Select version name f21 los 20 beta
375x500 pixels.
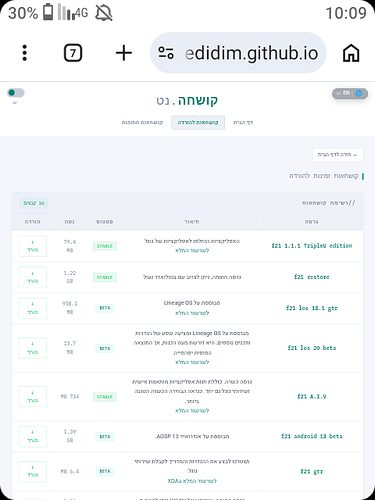click(312, 348)
